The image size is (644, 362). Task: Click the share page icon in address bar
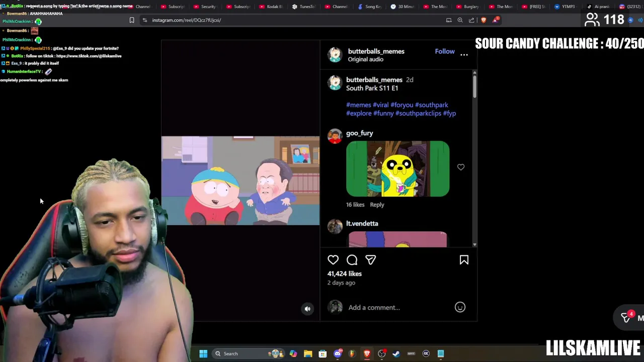pos(471,20)
